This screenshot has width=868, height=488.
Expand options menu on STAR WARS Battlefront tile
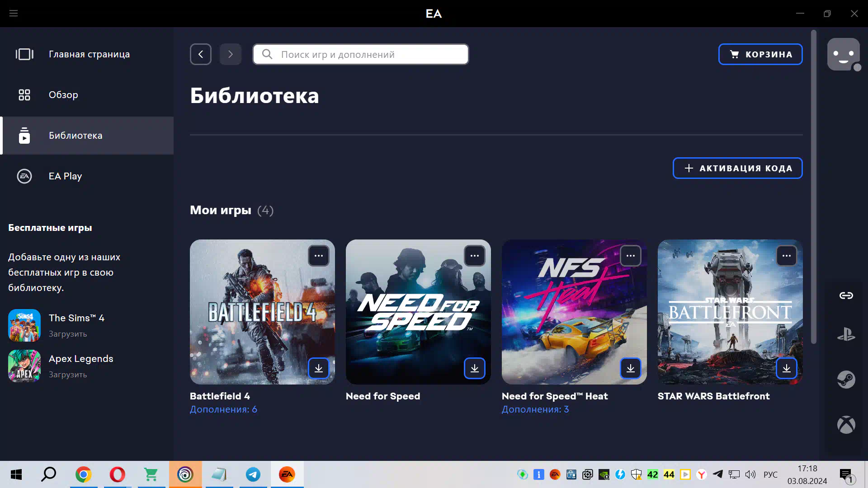(x=786, y=256)
